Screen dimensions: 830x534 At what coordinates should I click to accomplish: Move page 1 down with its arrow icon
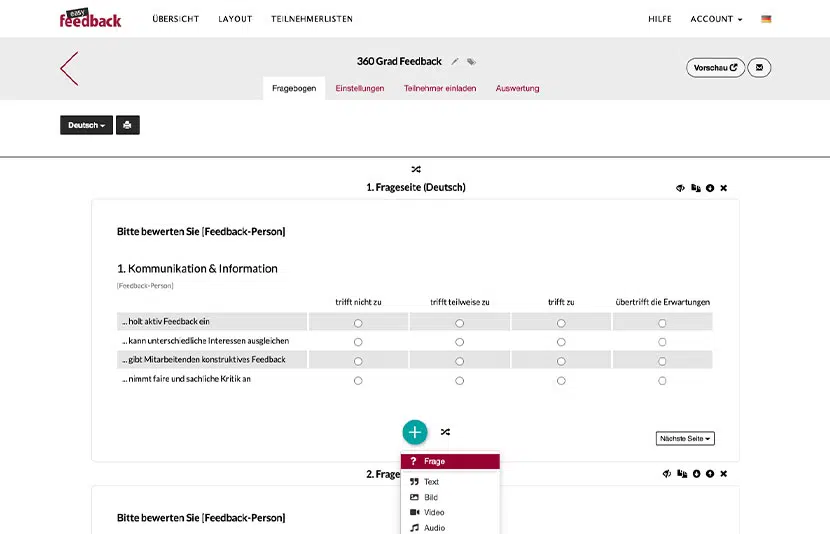710,188
